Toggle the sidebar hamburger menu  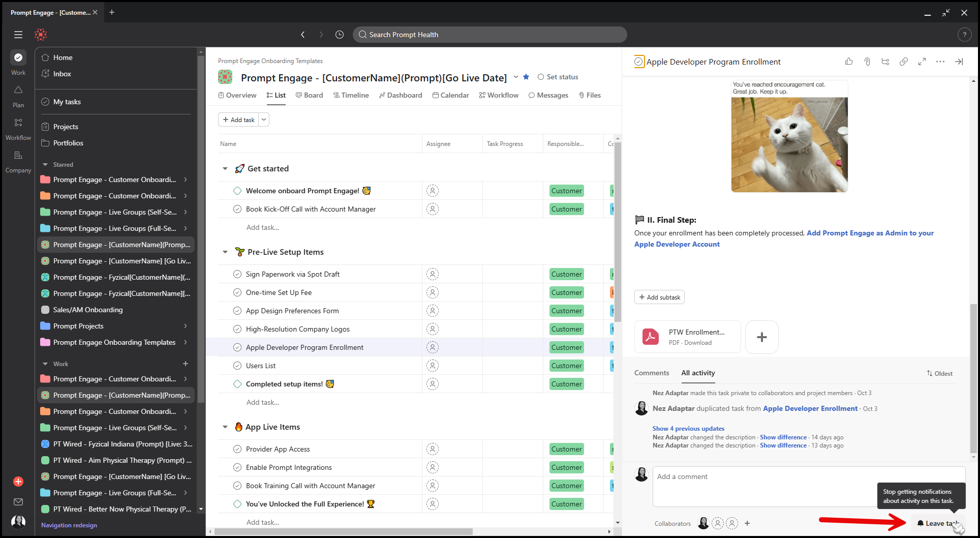click(18, 35)
